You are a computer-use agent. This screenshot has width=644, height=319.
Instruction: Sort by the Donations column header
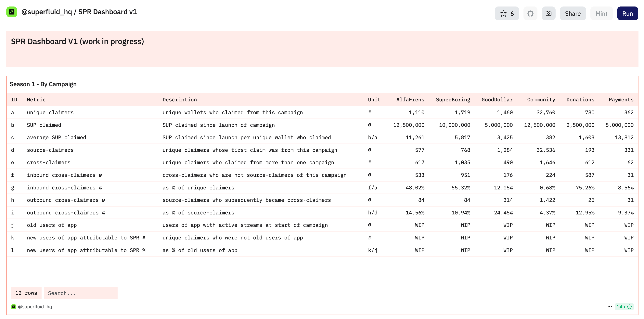point(580,100)
